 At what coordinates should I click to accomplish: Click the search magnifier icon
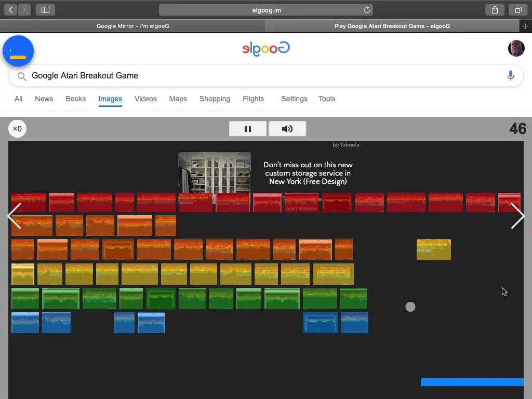coord(22,76)
